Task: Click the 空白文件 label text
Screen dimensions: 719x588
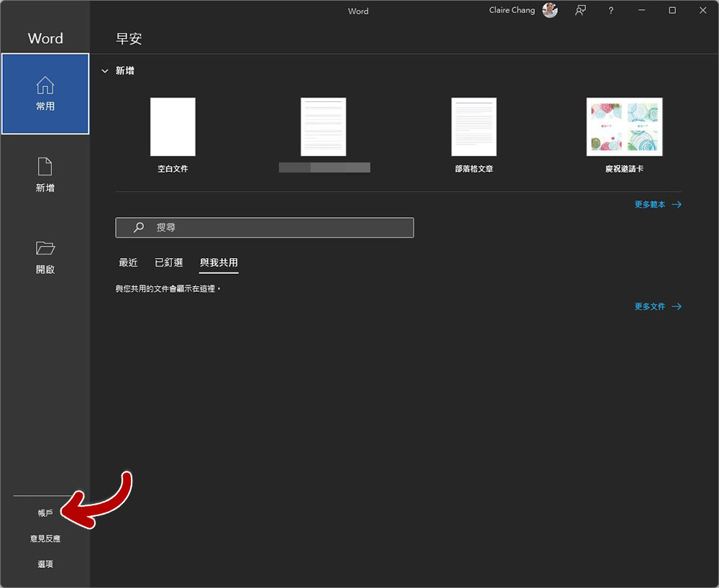Action: click(173, 169)
